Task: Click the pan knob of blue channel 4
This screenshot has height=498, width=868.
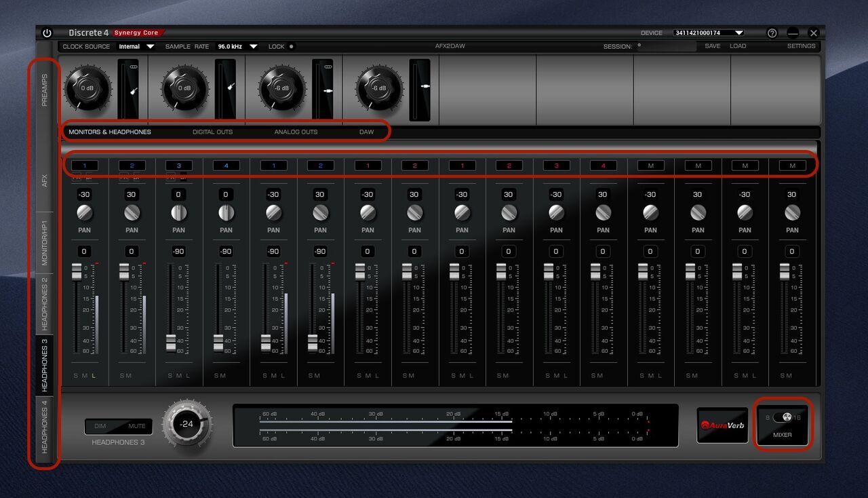Action: tap(226, 213)
